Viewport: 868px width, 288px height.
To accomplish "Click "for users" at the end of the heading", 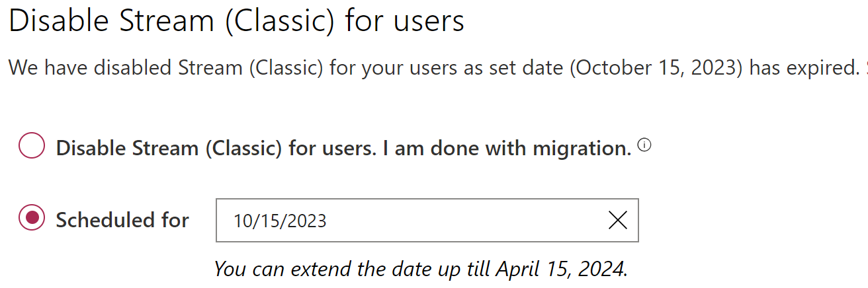I will coord(405,21).
